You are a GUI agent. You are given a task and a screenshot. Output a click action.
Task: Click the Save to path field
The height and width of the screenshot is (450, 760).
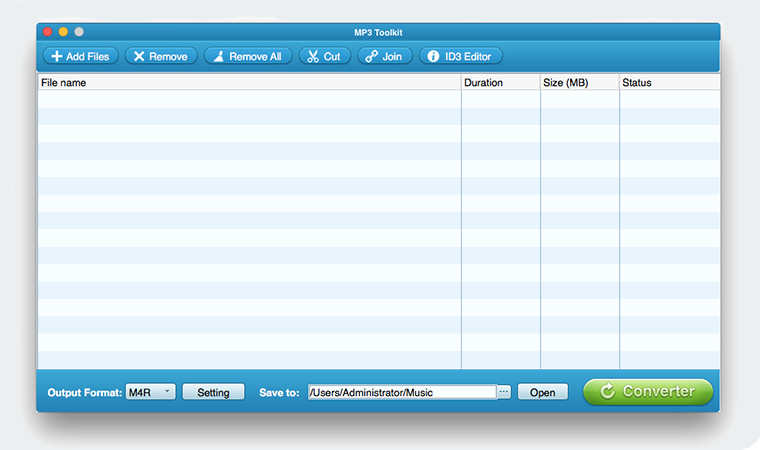click(x=402, y=392)
